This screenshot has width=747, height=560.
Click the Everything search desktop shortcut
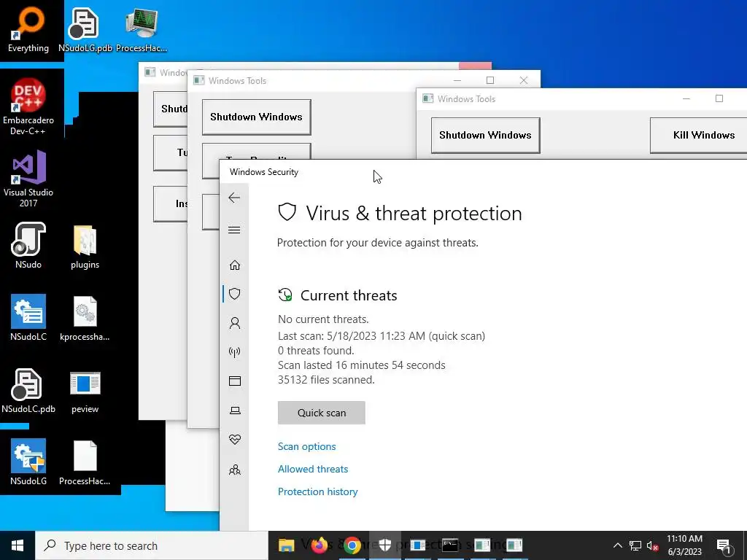pyautogui.click(x=28, y=29)
